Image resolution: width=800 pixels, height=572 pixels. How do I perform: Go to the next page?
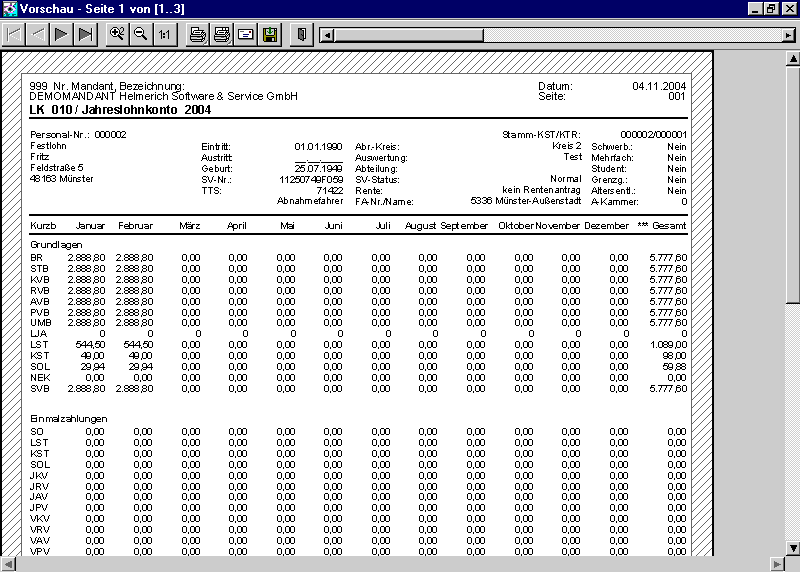pyautogui.click(x=61, y=35)
